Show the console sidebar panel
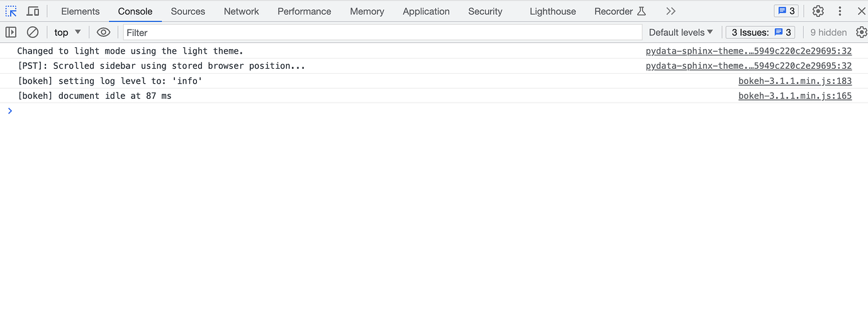868x320 pixels. tap(11, 32)
